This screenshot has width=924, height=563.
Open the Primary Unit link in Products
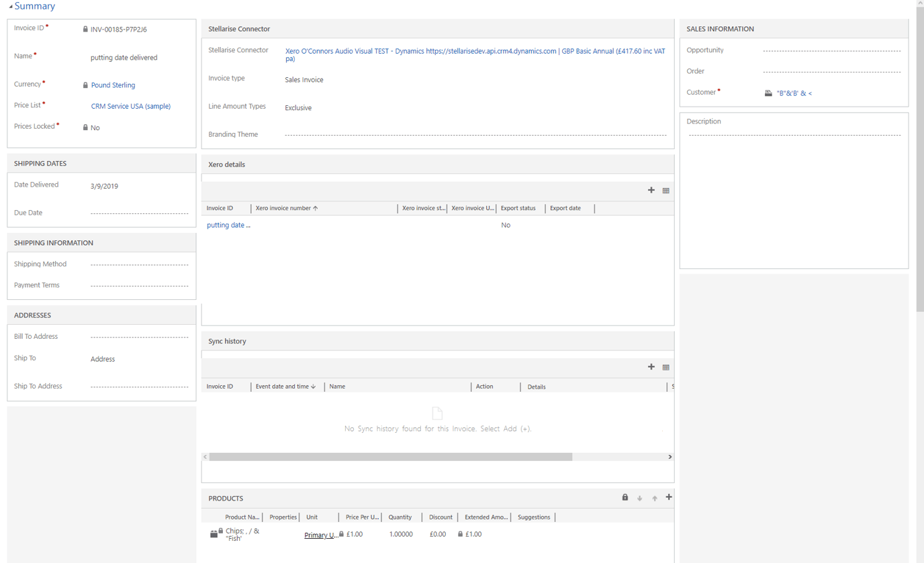click(320, 535)
